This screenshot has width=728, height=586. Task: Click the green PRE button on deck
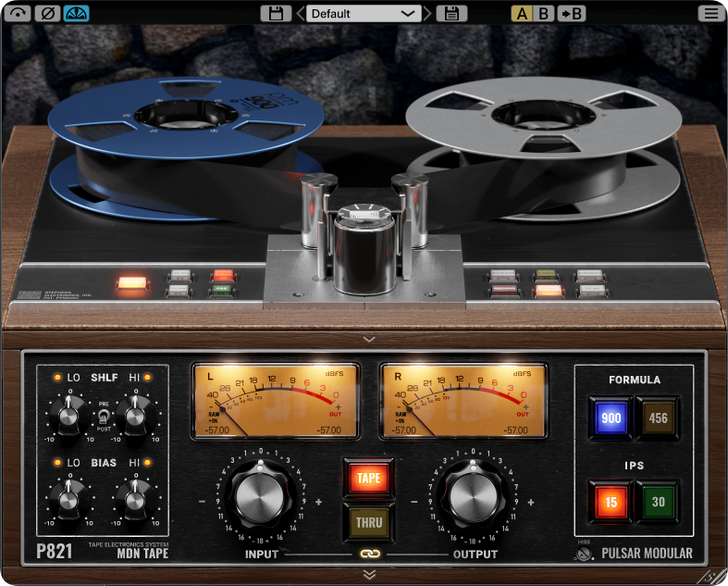click(x=222, y=289)
